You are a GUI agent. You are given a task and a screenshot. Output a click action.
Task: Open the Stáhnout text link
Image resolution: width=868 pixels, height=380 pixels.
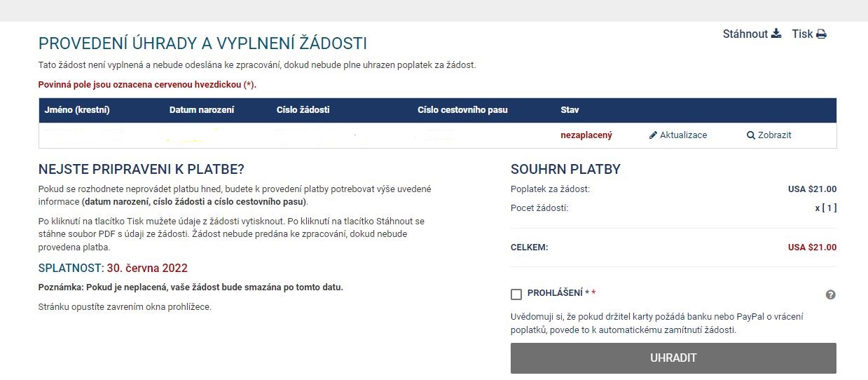(x=745, y=34)
